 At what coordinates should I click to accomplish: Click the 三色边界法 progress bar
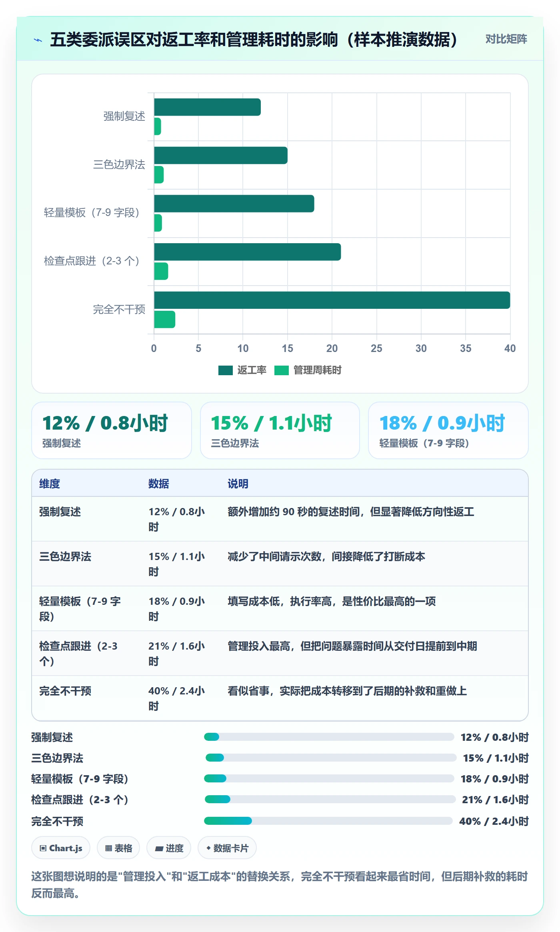(x=331, y=758)
